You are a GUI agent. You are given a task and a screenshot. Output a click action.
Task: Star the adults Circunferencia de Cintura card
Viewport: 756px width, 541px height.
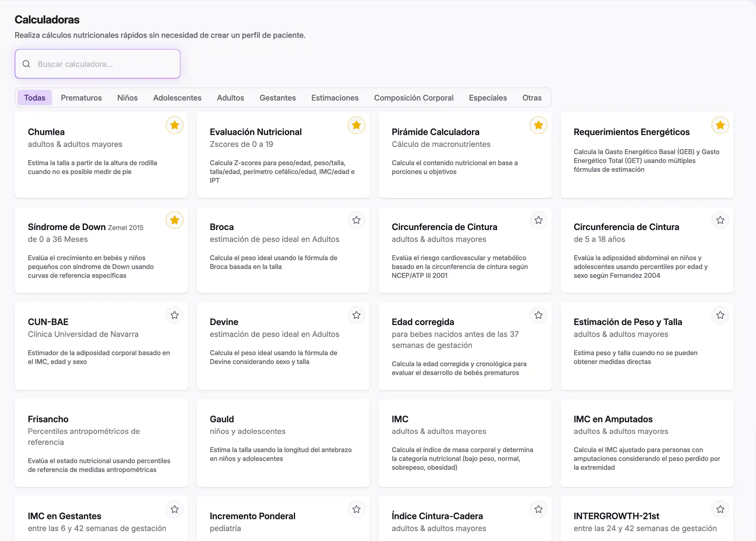[x=538, y=220]
